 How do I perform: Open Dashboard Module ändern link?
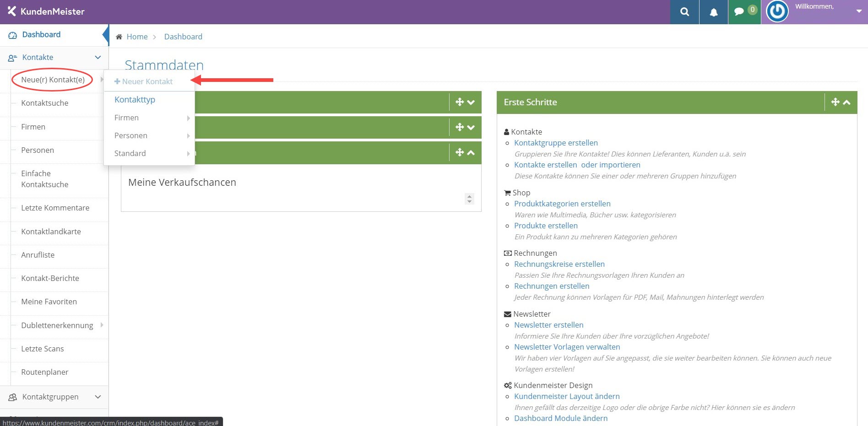561,418
